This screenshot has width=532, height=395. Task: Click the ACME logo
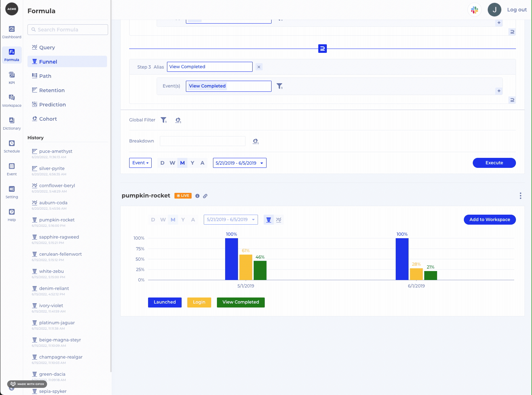[x=12, y=9]
